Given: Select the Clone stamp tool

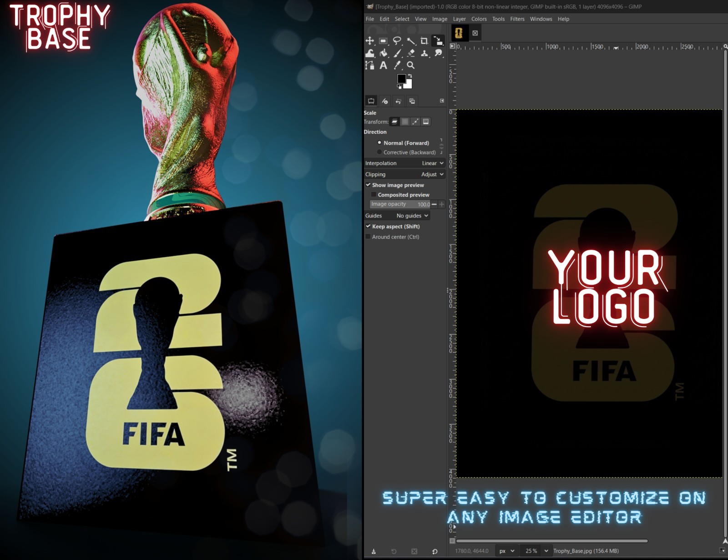Looking at the screenshot, I should coord(425,53).
